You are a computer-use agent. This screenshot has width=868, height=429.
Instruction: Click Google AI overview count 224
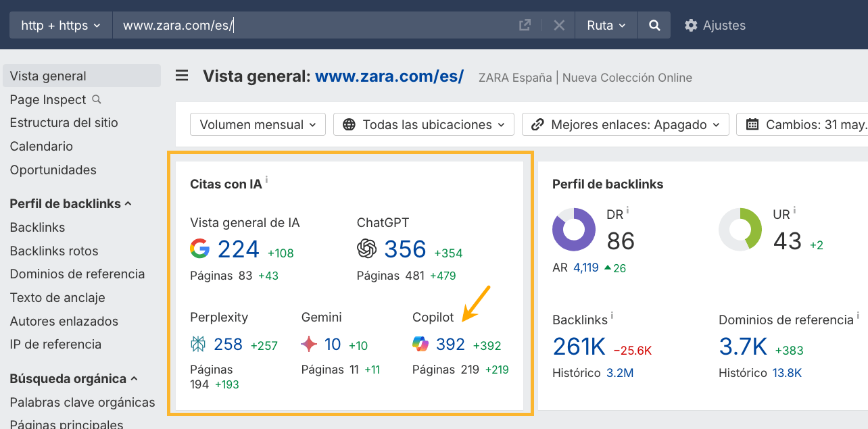[x=239, y=249]
